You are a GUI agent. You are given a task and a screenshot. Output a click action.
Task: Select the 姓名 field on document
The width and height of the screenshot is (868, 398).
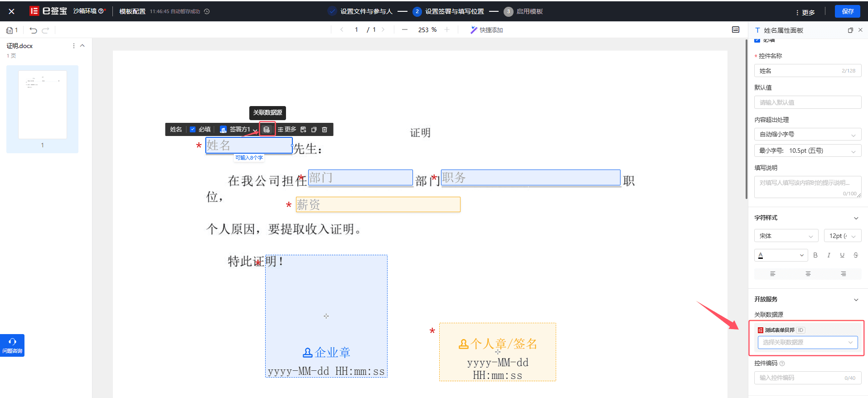click(x=249, y=146)
